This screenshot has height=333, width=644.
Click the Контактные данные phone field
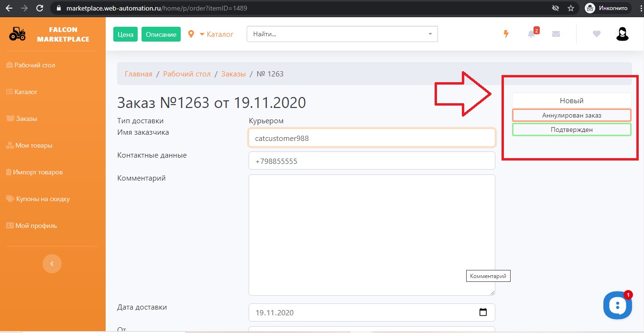pos(371,161)
